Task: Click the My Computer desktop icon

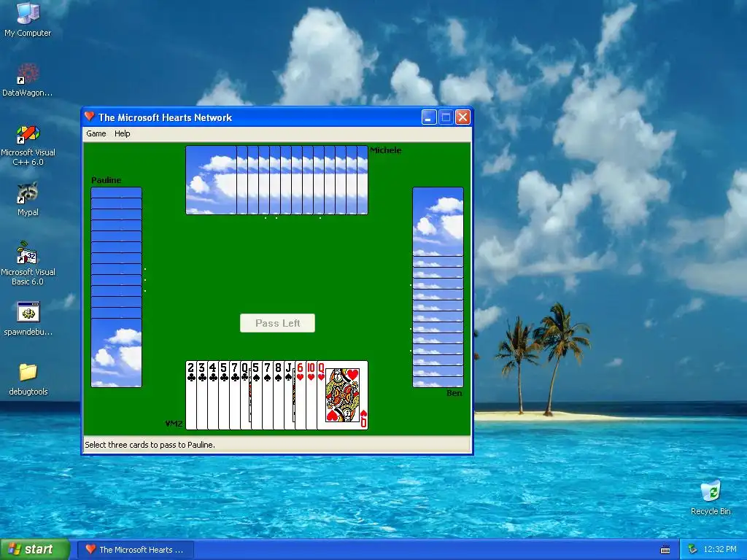Action: pyautogui.click(x=28, y=20)
